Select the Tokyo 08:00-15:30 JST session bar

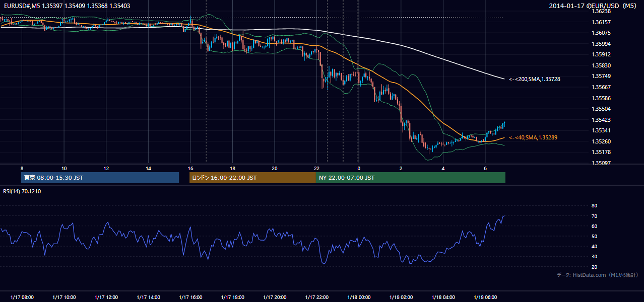click(x=100, y=178)
